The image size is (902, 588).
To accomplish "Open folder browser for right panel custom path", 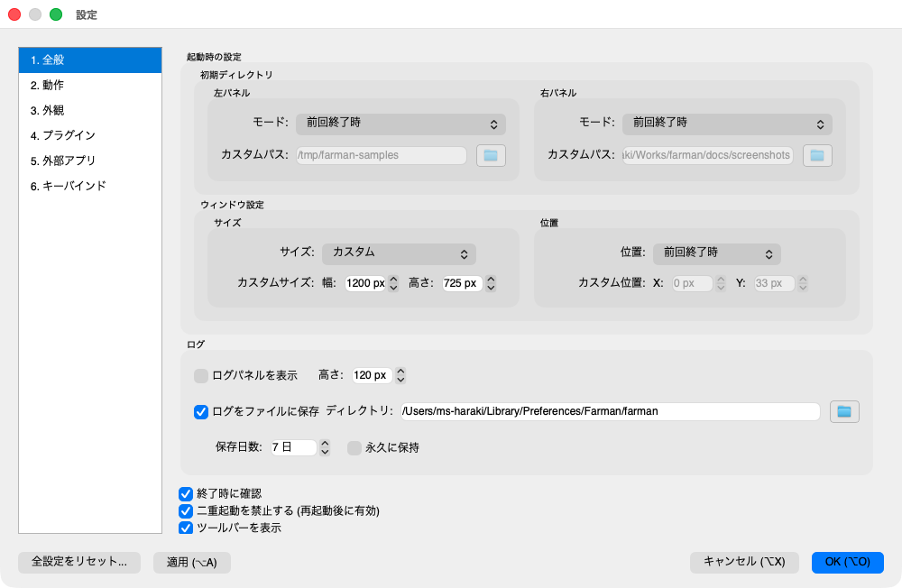I will tap(817, 155).
